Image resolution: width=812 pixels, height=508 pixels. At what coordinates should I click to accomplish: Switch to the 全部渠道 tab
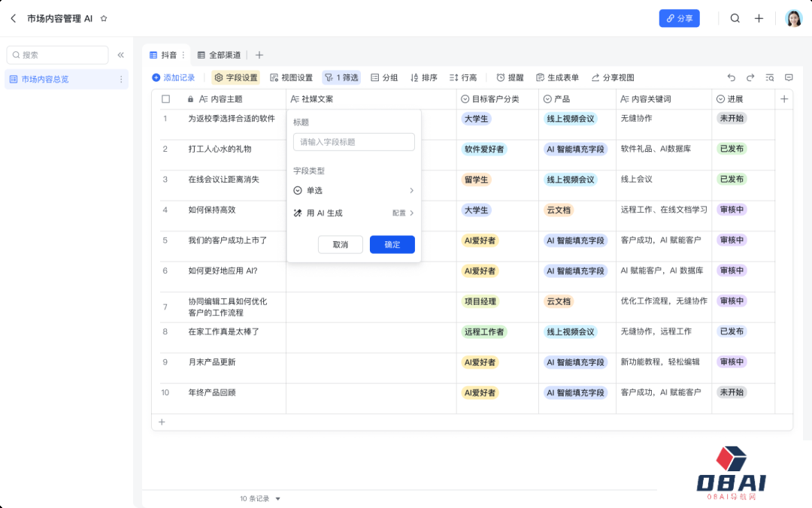[220, 55]
